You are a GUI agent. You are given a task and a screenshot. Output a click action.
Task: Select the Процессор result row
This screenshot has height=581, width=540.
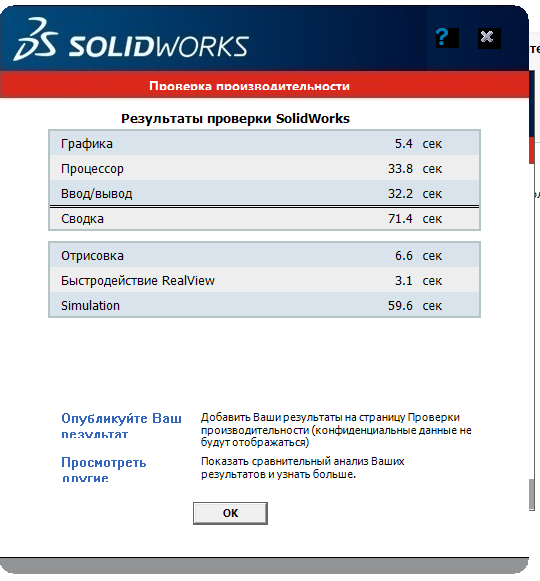(x=264, y=169)
